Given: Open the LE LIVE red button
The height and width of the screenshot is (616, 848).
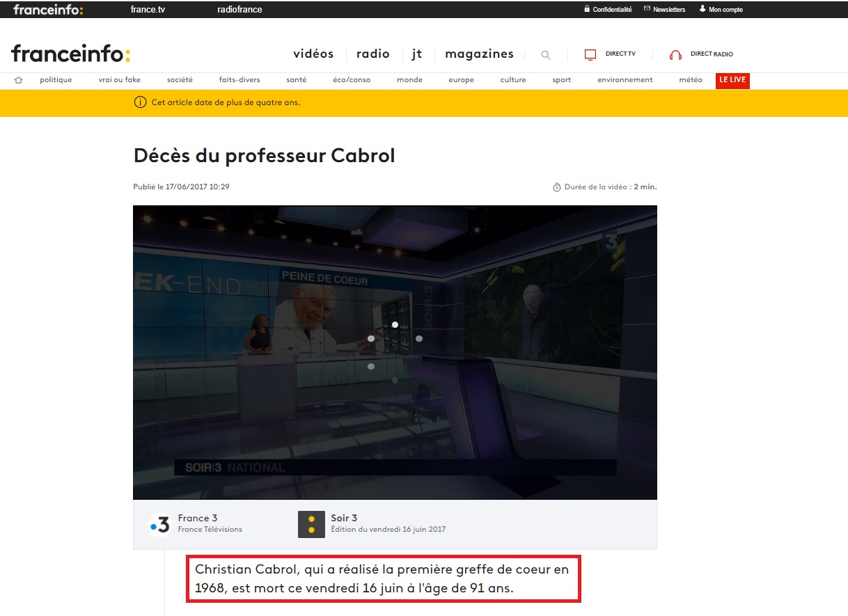Looking at the screenshot, I should point(732,80).
